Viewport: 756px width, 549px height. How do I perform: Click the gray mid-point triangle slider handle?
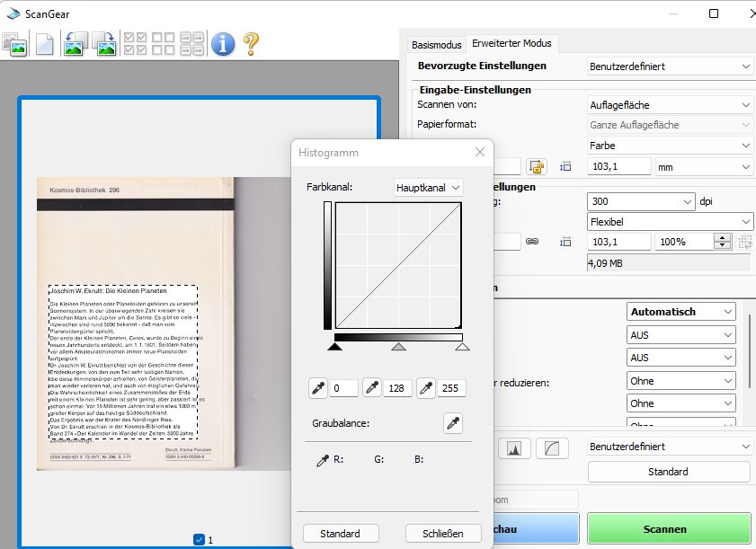click(x=398, y=347)
